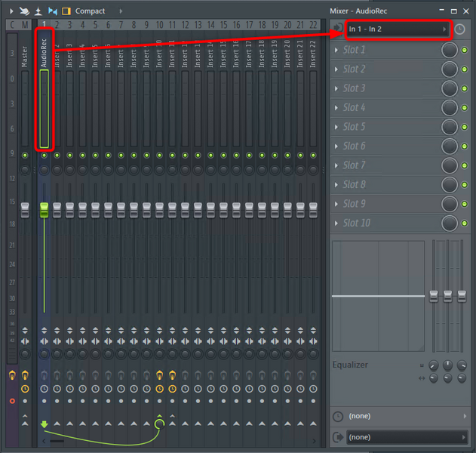476x453 pixels.
Task: Open the audio output (none) dropdown
Action: 407,437
